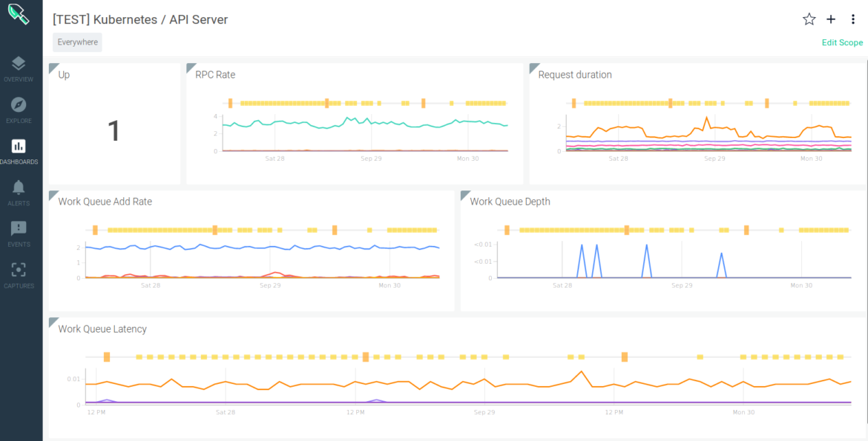Star this dashboard as a favorite
This screenshot has width=868, height=441.
tap(809, 19)
